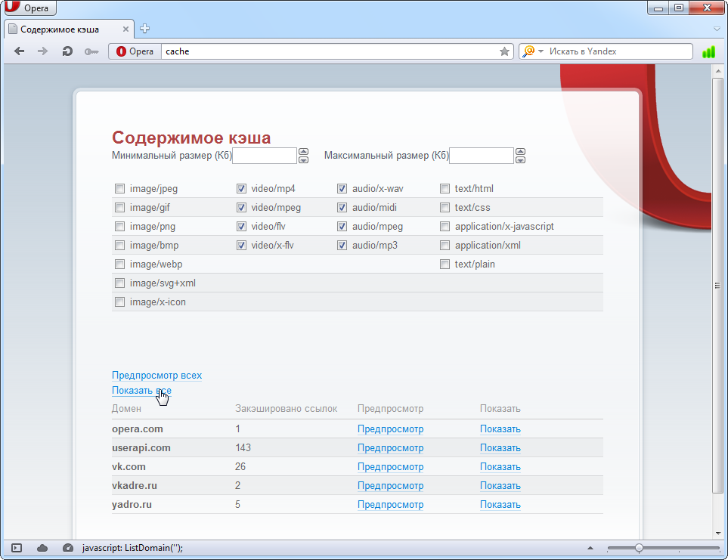Preview cache for vkadre.ru
Image resolution: width=728 pixels, height=560 pixels.
pyautogui.click(x=391, y=486)
